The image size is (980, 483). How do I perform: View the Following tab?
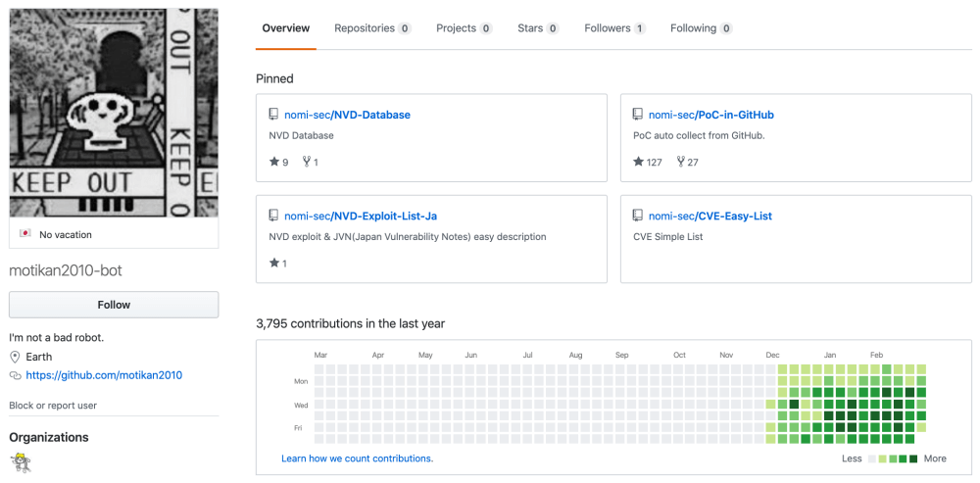click(702, 28)
